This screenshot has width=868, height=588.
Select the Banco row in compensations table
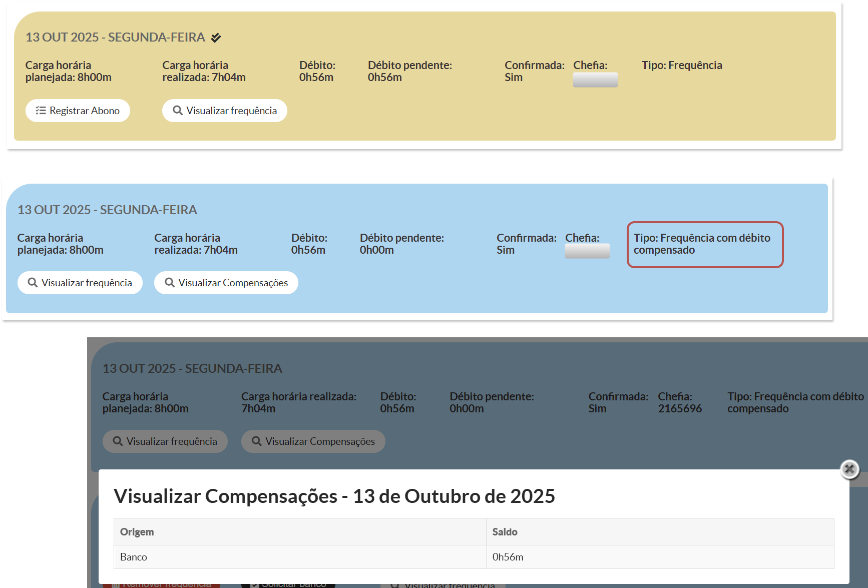point(134,557)
